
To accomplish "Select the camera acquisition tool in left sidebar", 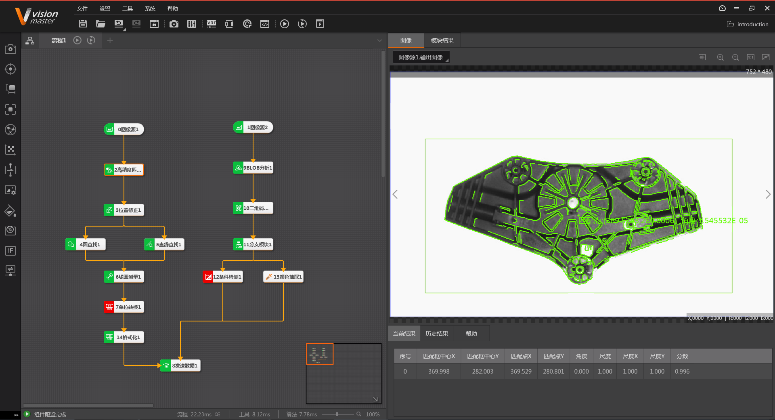I will click(x=10, y=48).
